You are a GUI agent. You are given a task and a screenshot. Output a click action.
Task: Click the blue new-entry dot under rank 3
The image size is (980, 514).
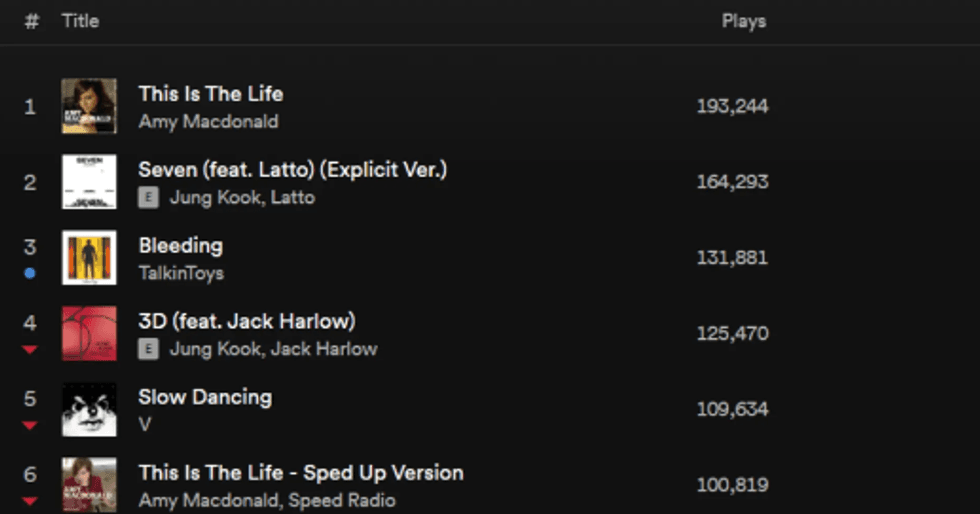pos(30,273)
